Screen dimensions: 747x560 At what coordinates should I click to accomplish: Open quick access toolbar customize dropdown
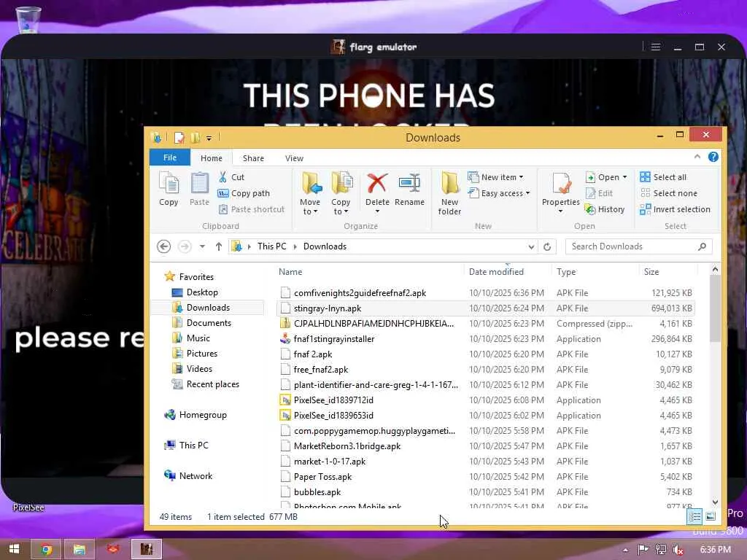(x=209, y=138)
